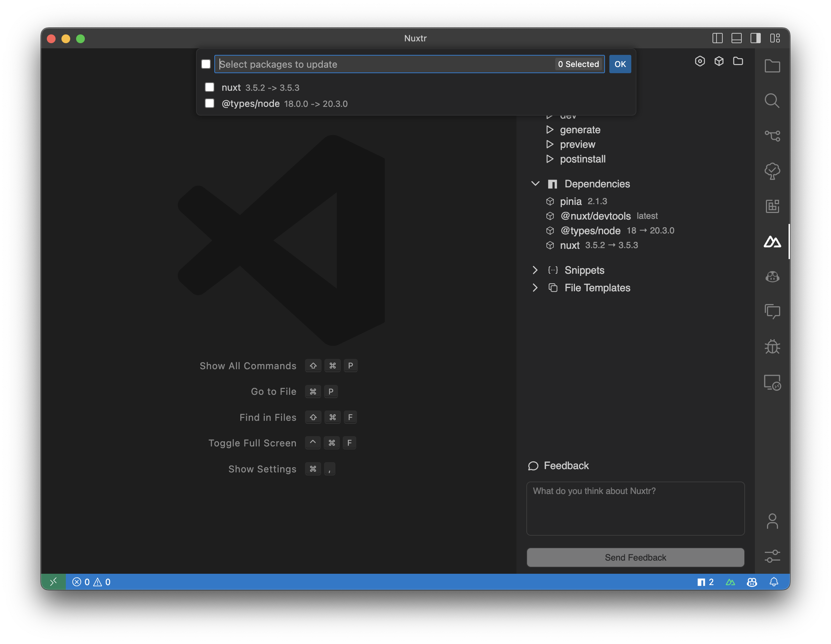The width and height of the screenshot is (831, 644).
Task: Click the file explorer icon
Action: coord(771,65)
